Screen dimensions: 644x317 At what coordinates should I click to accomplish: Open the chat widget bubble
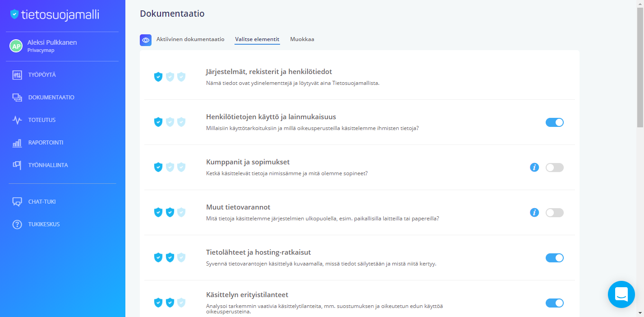click(x=621, y=294)
